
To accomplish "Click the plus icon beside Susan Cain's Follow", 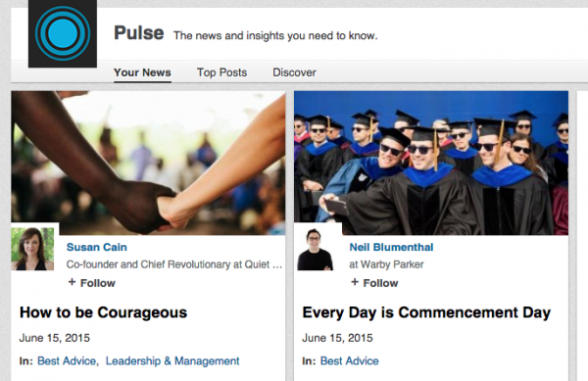I will point(72,282).
